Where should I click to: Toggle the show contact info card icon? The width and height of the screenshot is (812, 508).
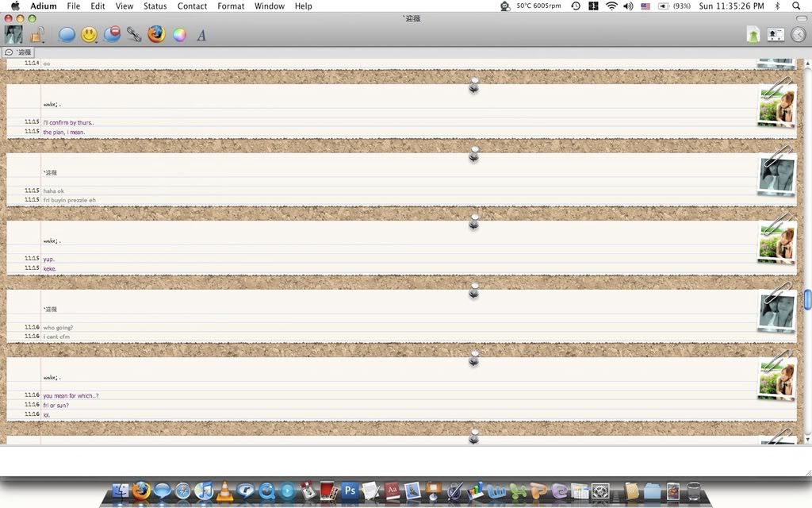776,34
